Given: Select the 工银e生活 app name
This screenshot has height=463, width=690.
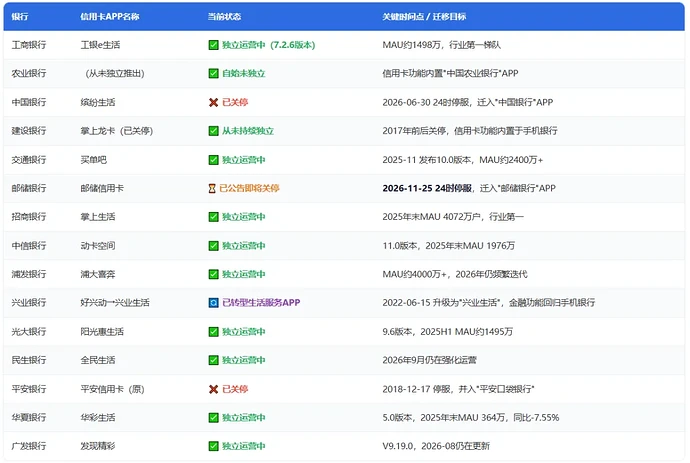Looking at the screenshot, I should point(100,45).
